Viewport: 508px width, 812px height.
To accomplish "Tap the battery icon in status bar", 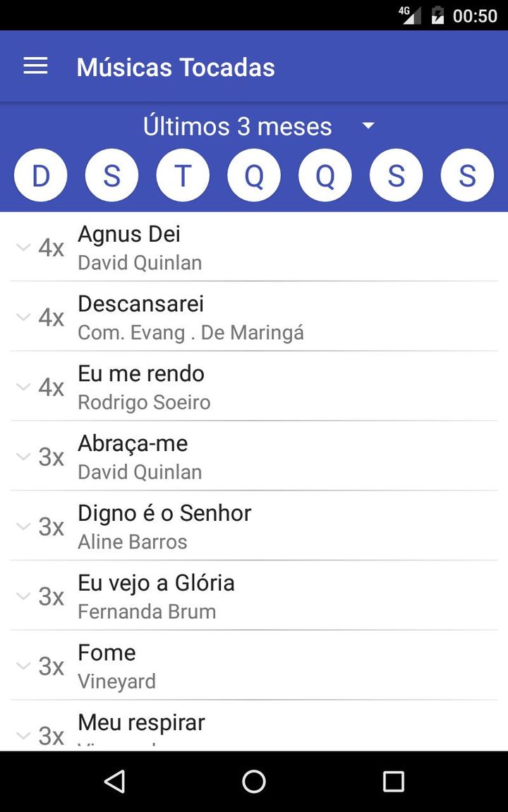I will (437, 15).
